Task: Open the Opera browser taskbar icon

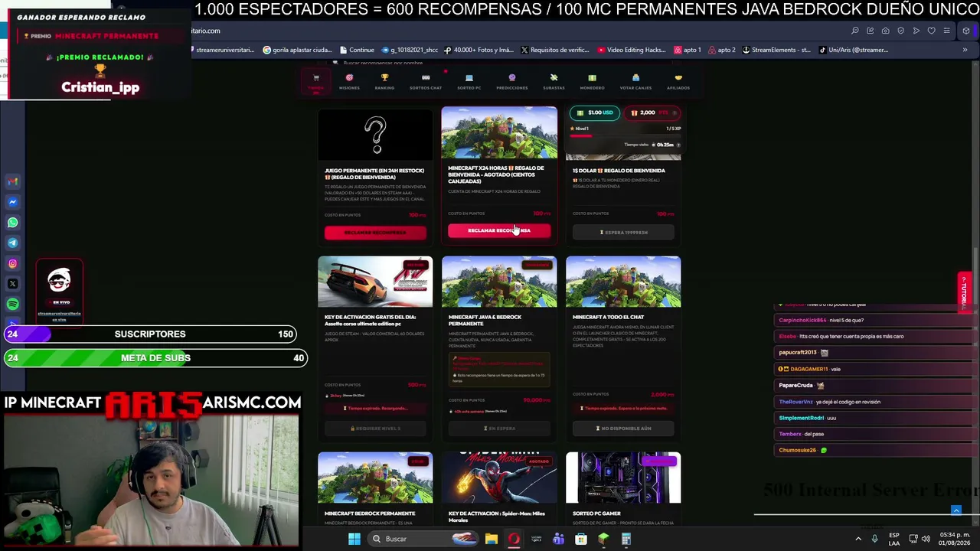Action: tap(514, 539)
